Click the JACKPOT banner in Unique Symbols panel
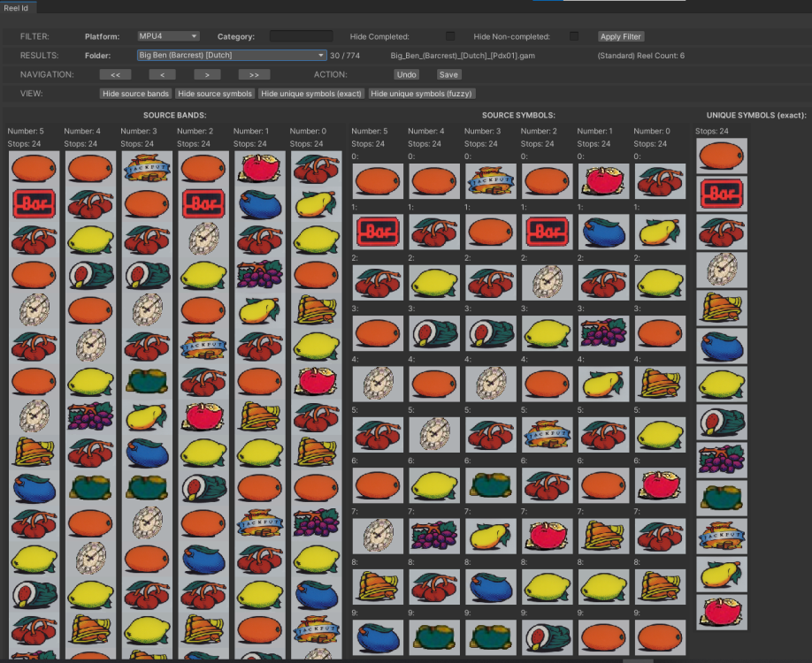 [x=721, y=535]
